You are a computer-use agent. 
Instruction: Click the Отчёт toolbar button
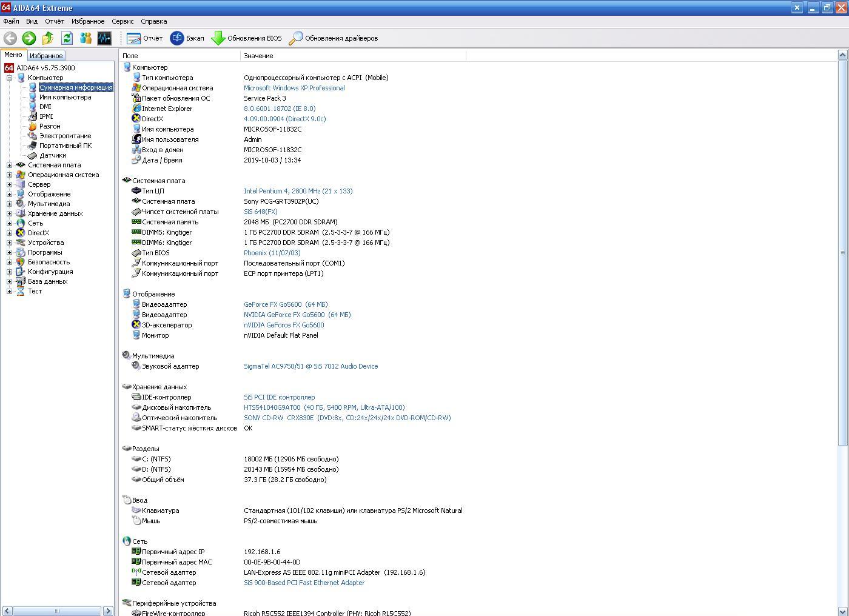pyautogui.click(x=145, y=38)
